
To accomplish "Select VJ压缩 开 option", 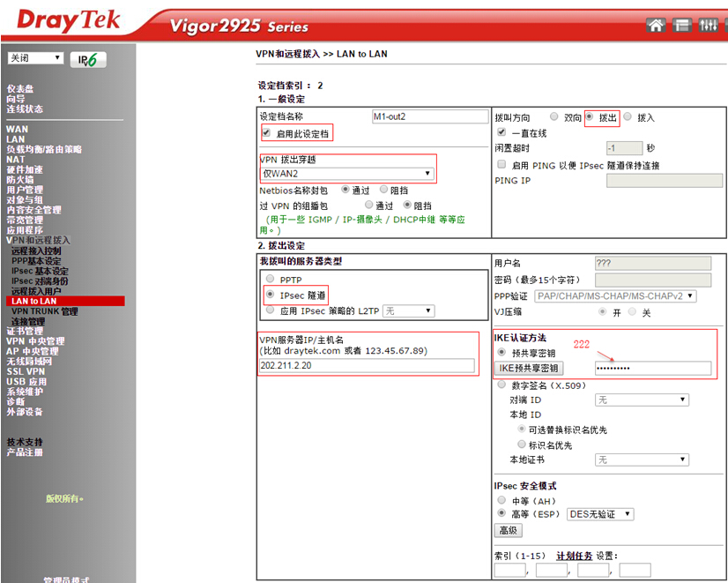I will [x=603, y=311].
